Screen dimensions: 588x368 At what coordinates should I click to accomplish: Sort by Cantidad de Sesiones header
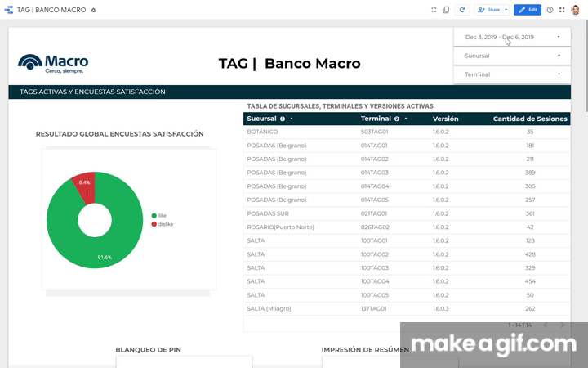click(530, 119)
